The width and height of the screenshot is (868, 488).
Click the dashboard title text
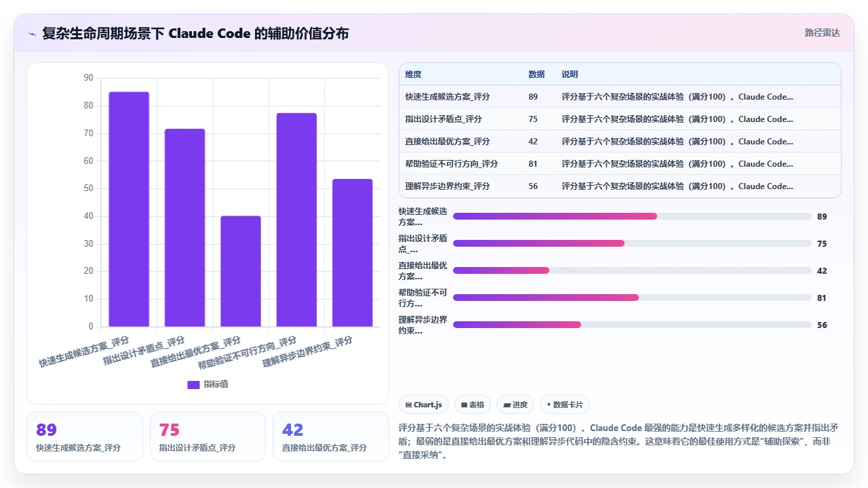click(195, 33)
